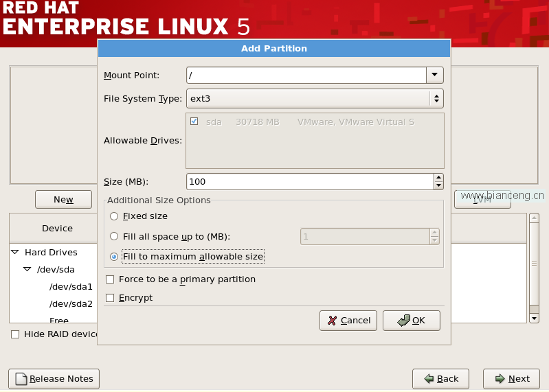This screenshot has width=549, height=392.
Task: Click the partition list scrollbar down arrow
Action: pyautogui.click(x=534, y=319)
